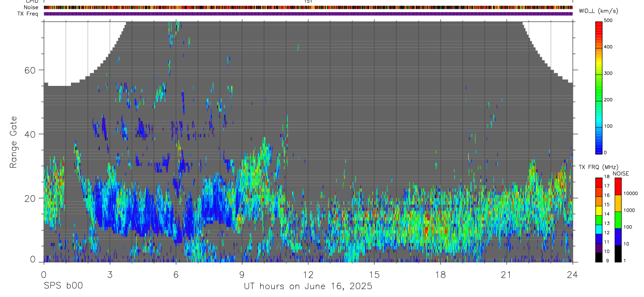Click the '12' hour tick on time axis
The height and width of the screenshot is (297, 644).
(x=308, y=274)
